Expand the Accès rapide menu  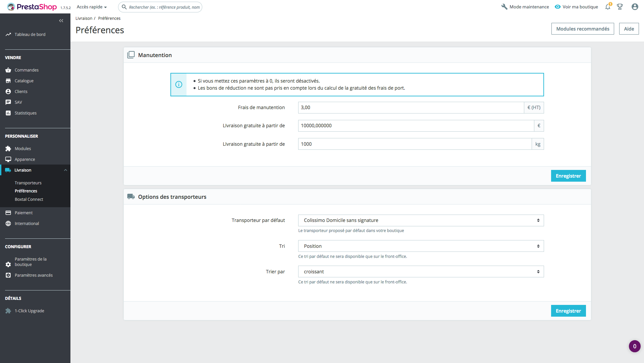click(x=92, y=7)
